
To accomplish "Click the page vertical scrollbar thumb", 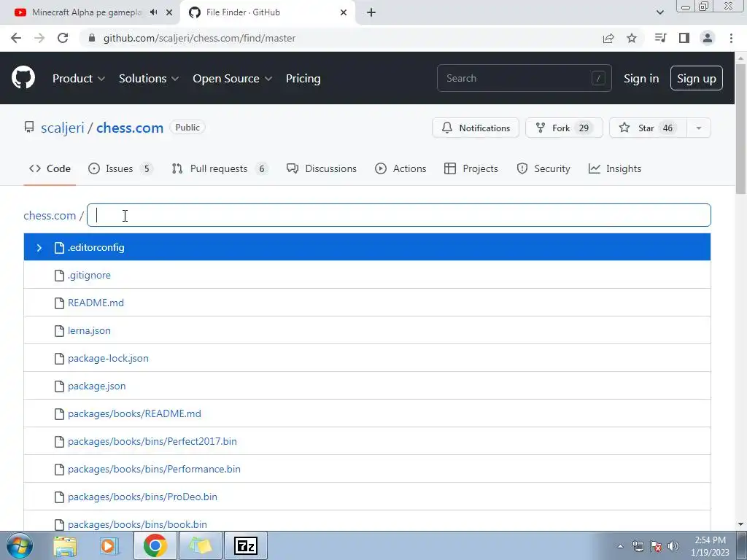I will point(741,128).
